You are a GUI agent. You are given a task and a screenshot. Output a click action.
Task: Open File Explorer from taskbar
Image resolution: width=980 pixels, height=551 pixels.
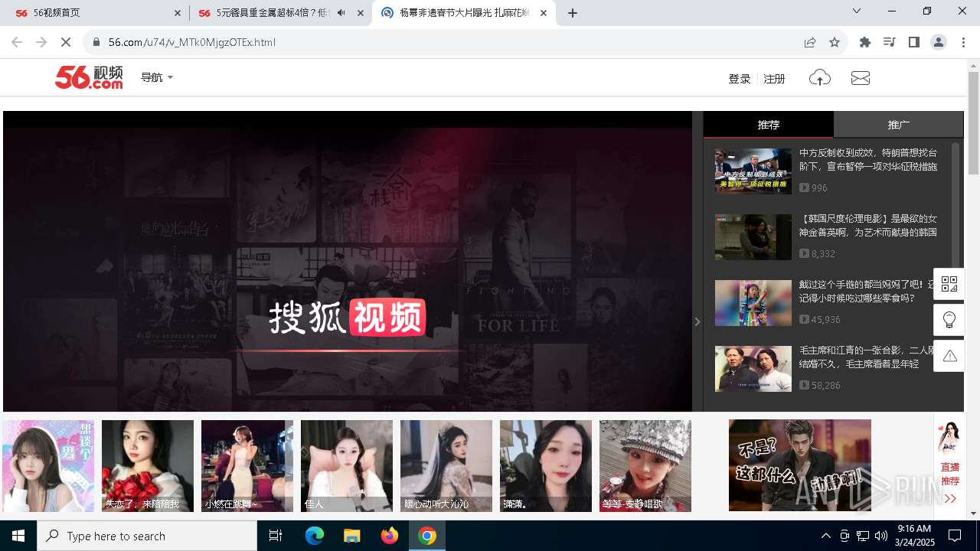351,536
